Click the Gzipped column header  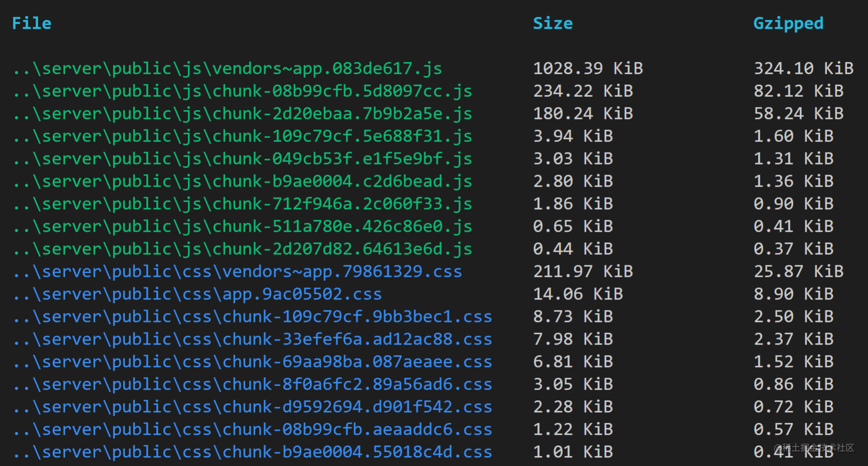click(788, 24)
